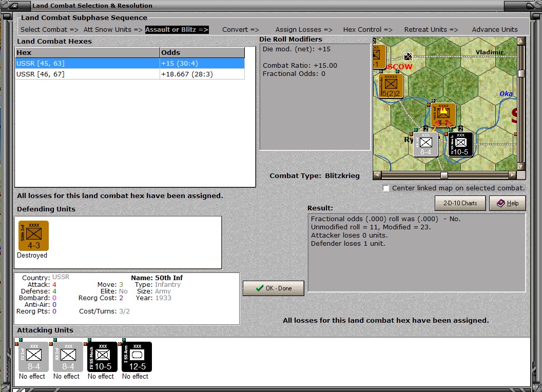The image size is (542, 392).
Task: Click the Att Snow Units subphase step
Action: click(113, 30)
